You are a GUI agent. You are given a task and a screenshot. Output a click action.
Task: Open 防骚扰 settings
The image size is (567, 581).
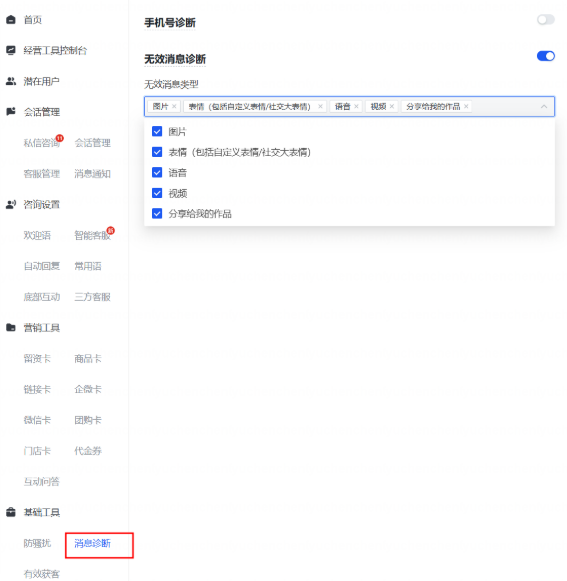pyautogui.click(x=37, y=544)
